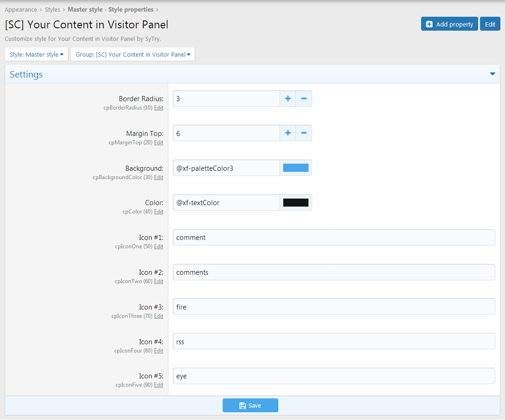Decrease the Border Radius value with minus
Viewport: 505px width, 420px height.
(304, 99)
